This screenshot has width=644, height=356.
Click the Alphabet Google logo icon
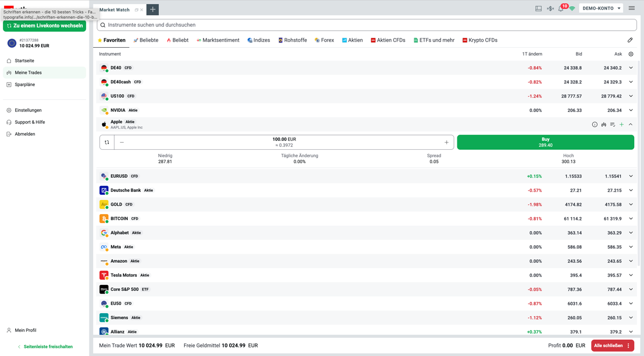(x=104, y=233)
